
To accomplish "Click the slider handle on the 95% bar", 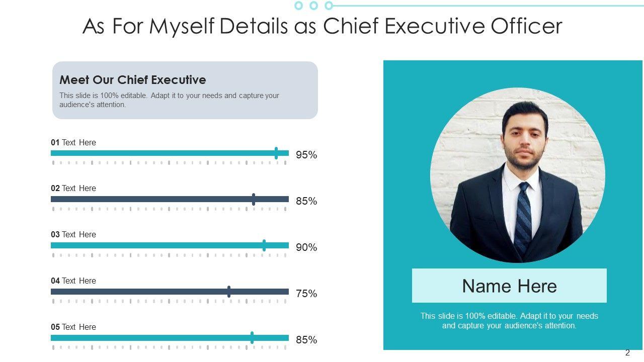I will tap(276, 153).
